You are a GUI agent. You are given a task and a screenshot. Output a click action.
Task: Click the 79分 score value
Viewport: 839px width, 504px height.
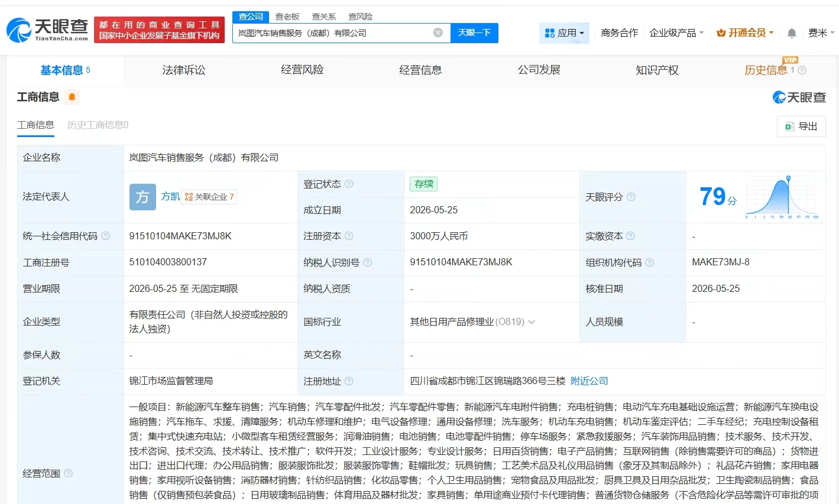coord(718,197)
